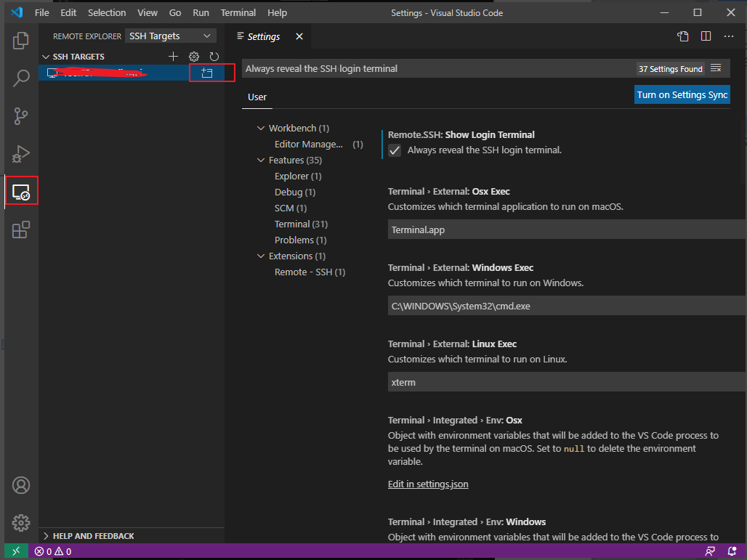Click the VS Code logo icon
The image size is (747, 560).
(x=17, y=12)
